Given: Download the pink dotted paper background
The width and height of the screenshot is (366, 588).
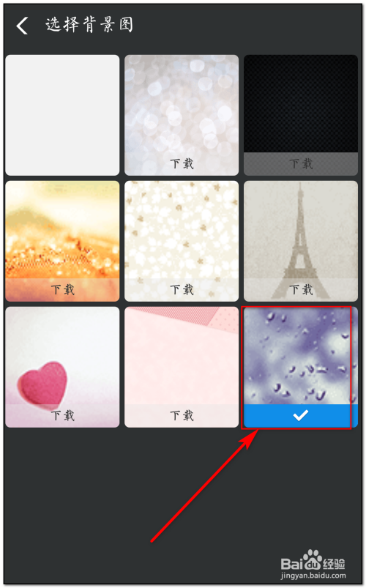Looking at the screenshot, I should click(182, 416).
